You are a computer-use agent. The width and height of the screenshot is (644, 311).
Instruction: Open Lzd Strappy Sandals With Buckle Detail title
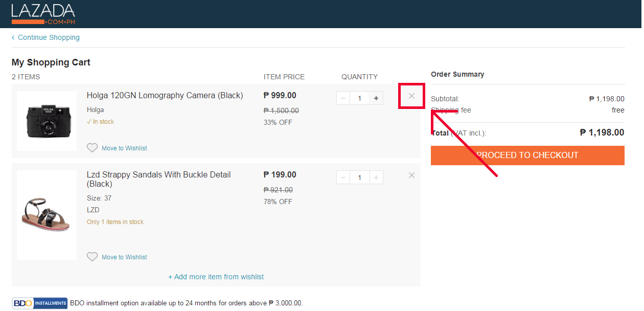[159, 180]
